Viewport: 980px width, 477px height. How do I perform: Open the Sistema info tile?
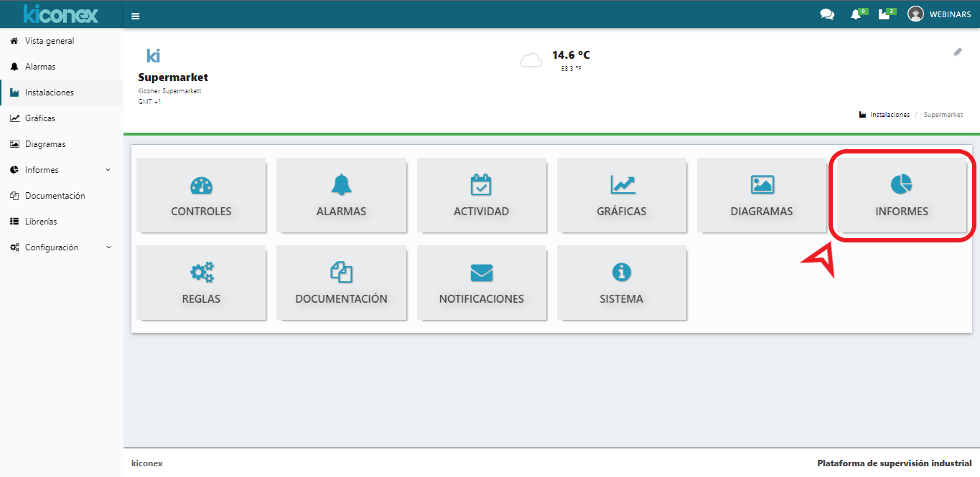pos(621,283)
